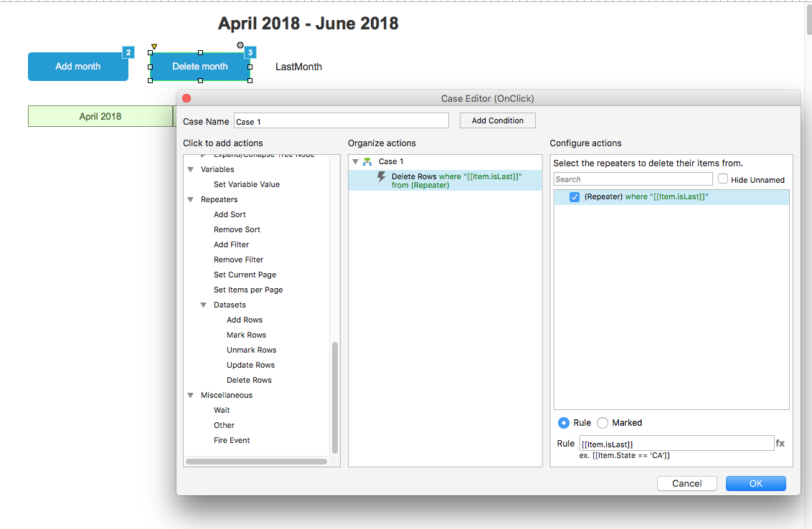812x529 pixels.
Task: Click the red close dot on Case Editor
Action: tap(187, 98)
